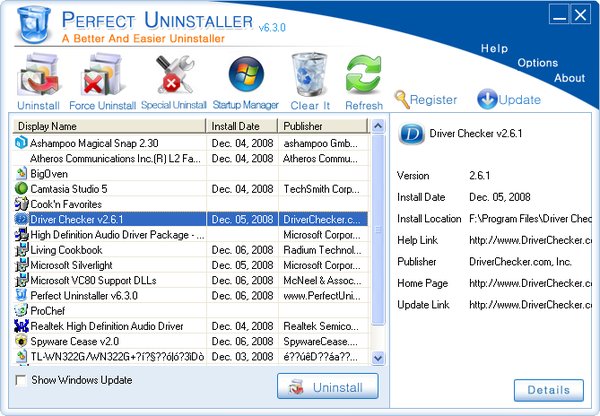Image resolution: width=600 pixels, height=416 pixels.
Task: Select the BigOven entry name
Action: click(49, 174)
